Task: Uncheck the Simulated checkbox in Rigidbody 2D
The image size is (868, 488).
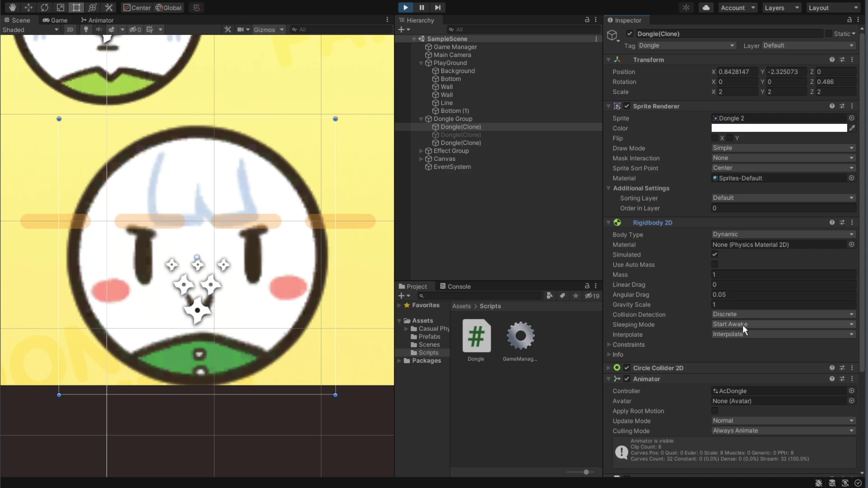Action: [x=715, y=254]
